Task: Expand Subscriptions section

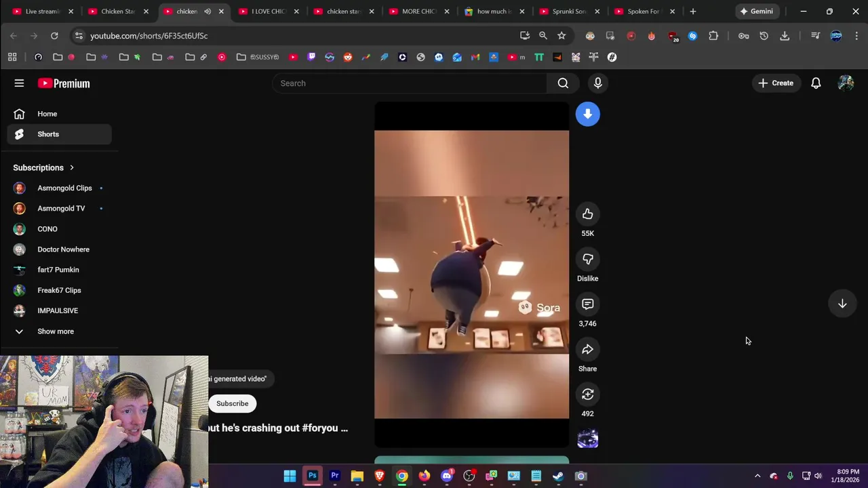Action: pyautogui.click(x=43, y=167)
